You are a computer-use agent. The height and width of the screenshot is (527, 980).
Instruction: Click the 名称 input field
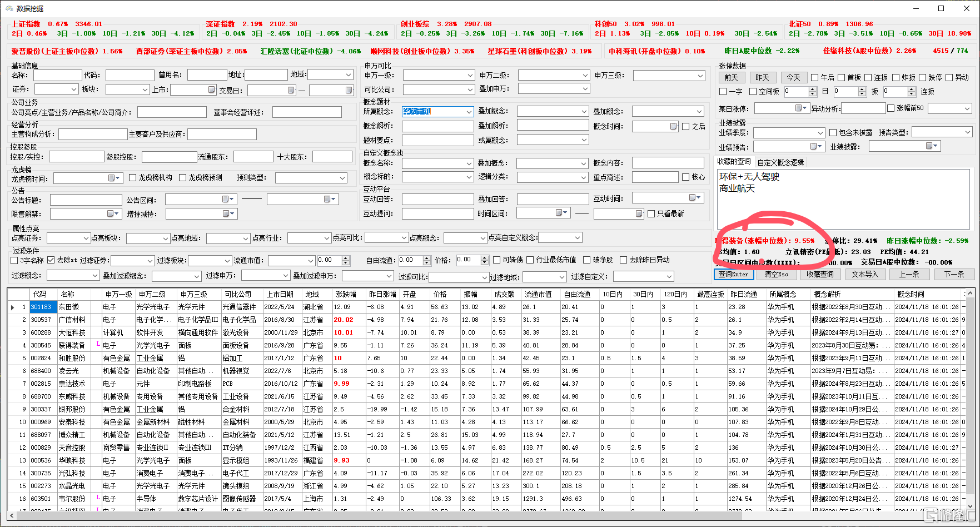pos(57,74)
